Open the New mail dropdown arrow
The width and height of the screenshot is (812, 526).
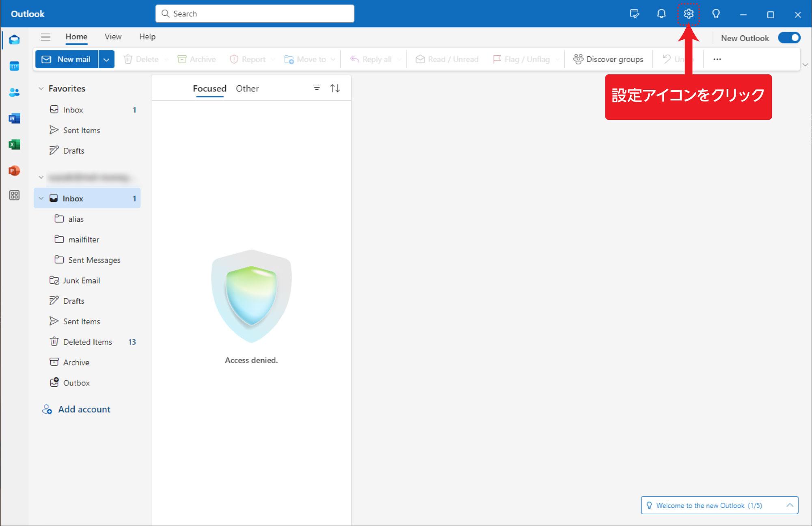(x=106, y=59)
